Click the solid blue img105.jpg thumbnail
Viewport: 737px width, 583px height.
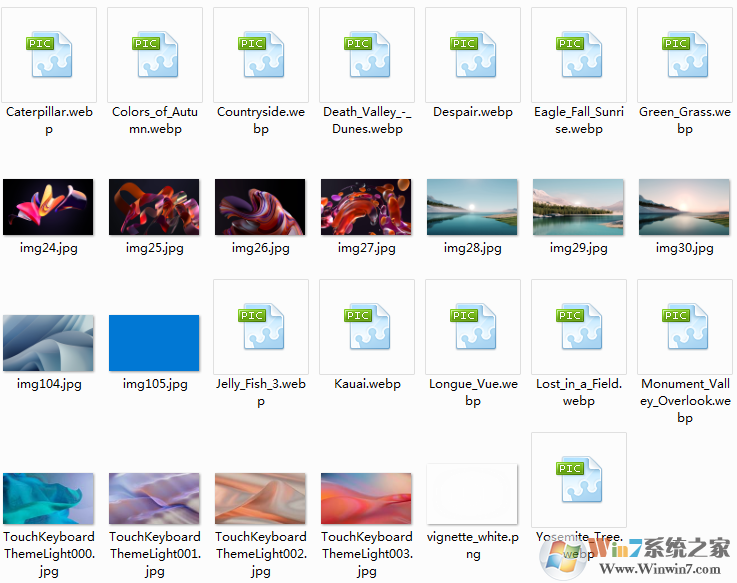coord(154,343)
